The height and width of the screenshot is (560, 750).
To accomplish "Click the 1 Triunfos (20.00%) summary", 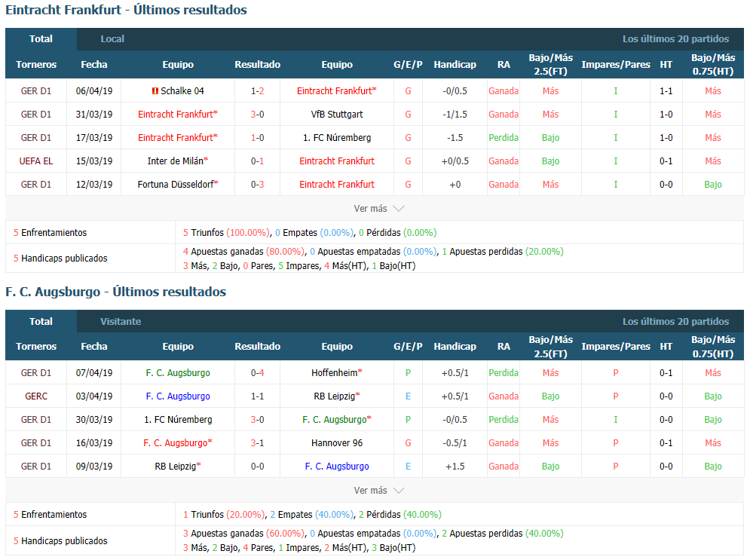I will [223, 515].
